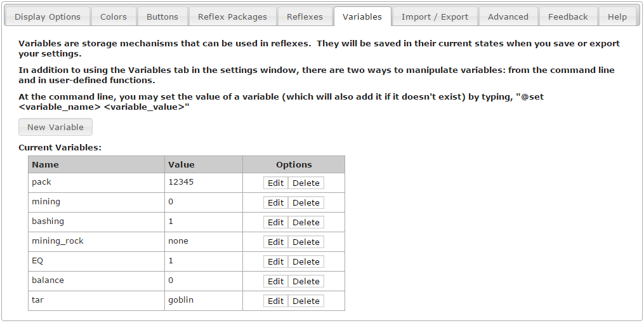Switch to the Display Options tab
This screenshot has width=644, height=323.
click(48, 16)
